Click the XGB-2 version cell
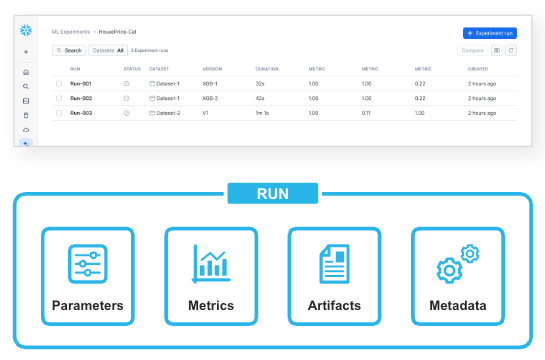 [210, 98]
